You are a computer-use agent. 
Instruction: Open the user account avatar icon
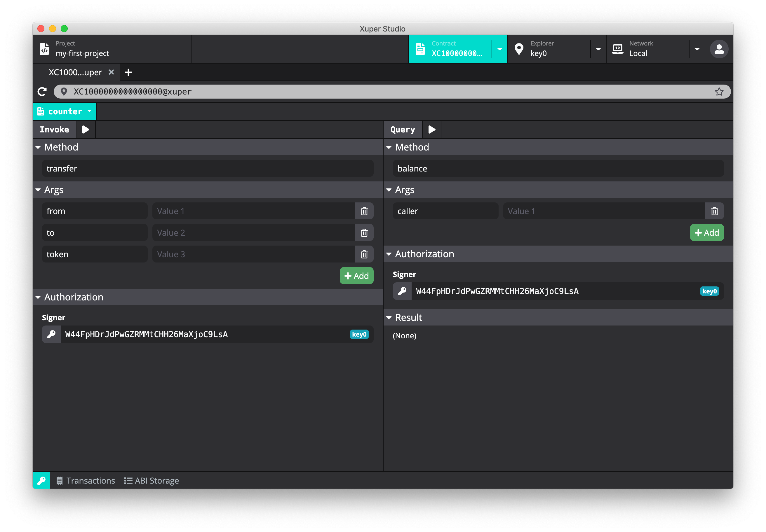click(x=719, y=49)
